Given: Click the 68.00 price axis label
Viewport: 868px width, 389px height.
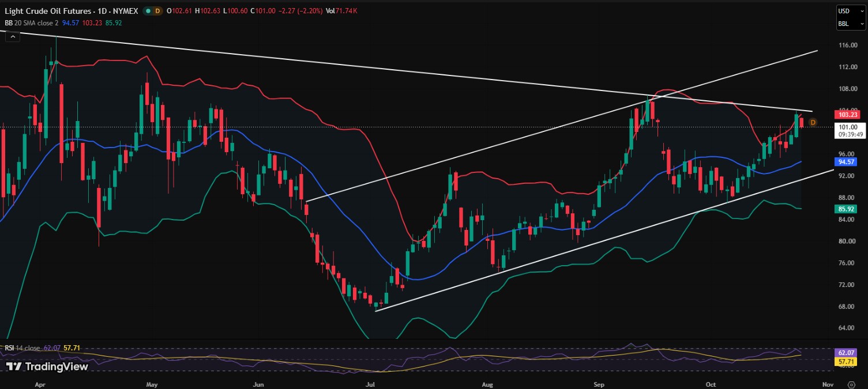Looking at the screenshot, I should pyautogui.click(x=847, y=306).
